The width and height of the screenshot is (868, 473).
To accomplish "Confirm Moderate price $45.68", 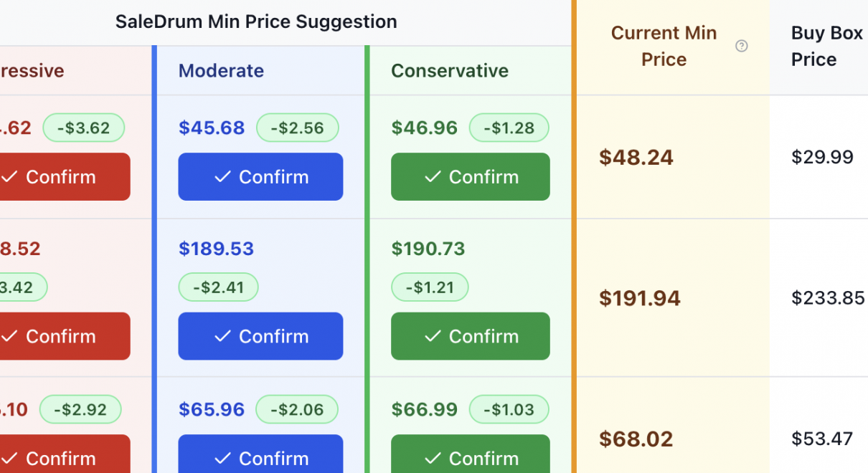I will (x=260, y=177).
